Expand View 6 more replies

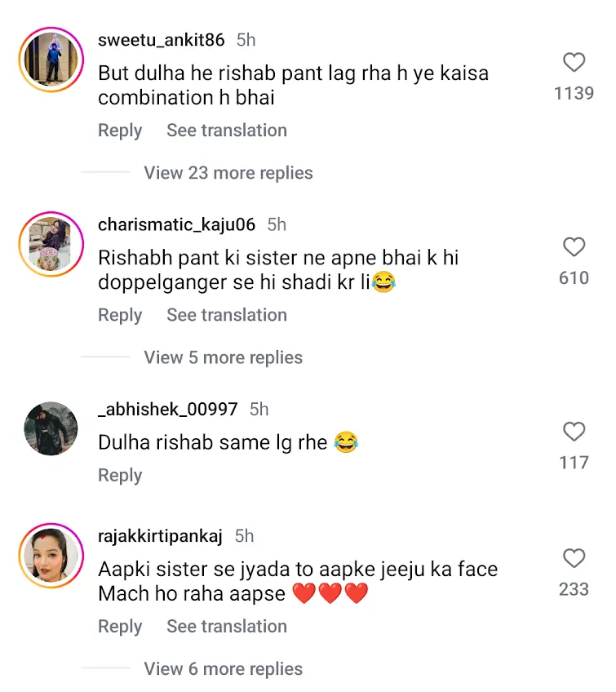[x=223, y=669]
